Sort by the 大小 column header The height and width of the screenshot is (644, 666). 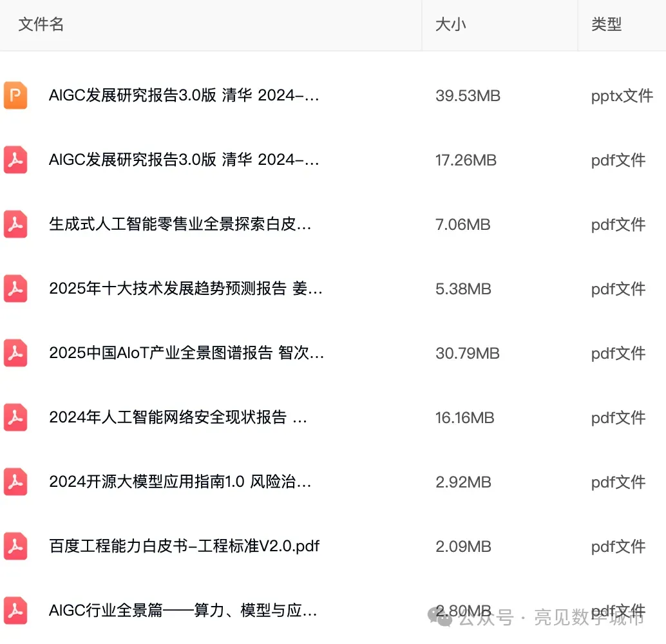451,24
